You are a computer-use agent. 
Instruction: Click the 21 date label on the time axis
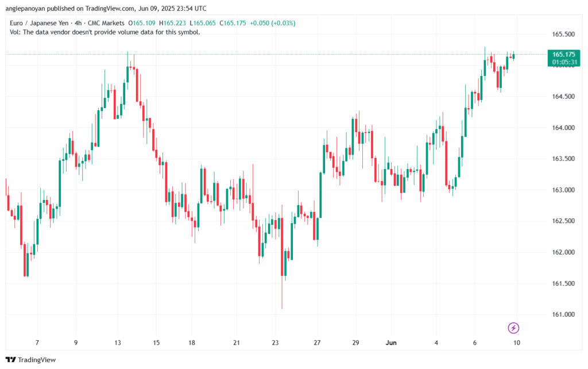click(x=236, y=343)
